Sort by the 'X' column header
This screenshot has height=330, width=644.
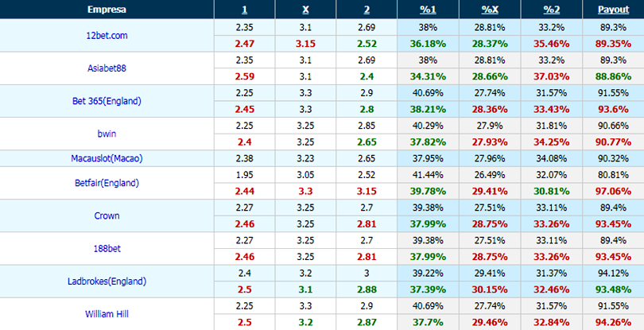(x=305, y=10)
